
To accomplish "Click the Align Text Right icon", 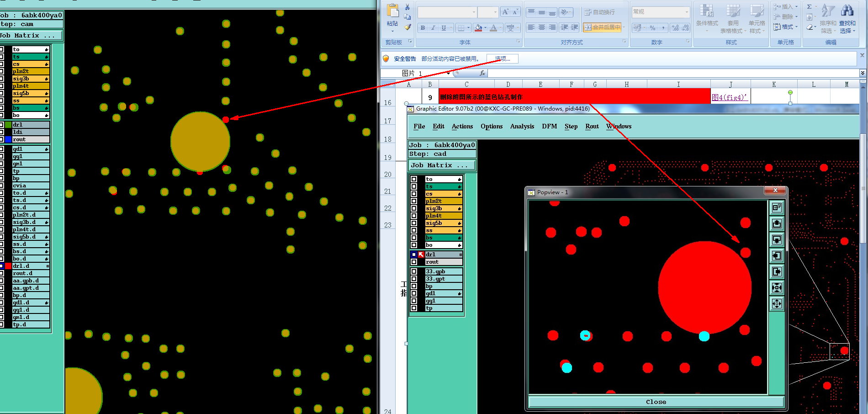I will (552, 27).
